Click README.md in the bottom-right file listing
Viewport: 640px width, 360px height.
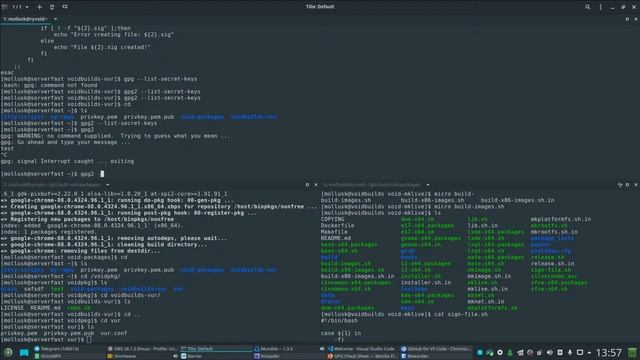pos(336,238)
